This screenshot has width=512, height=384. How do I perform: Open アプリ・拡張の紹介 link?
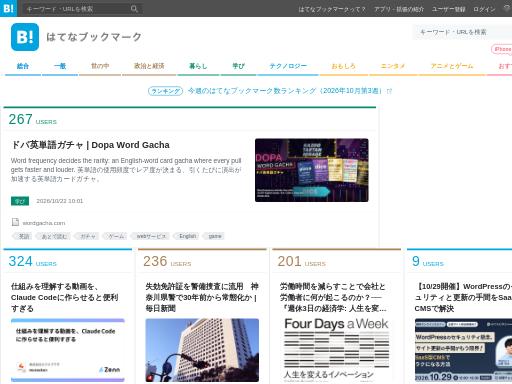(399, 9)
